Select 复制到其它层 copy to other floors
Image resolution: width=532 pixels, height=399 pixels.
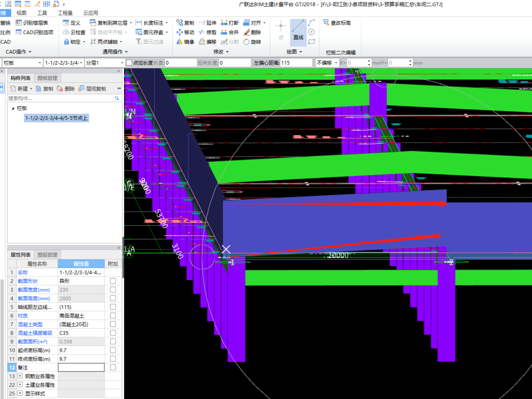[x=111, y=23]
